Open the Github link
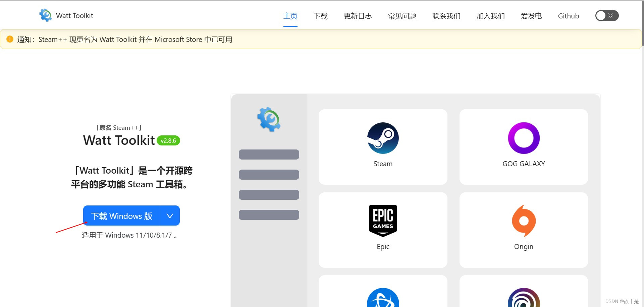The image size is (644, 307). [568, 16]
